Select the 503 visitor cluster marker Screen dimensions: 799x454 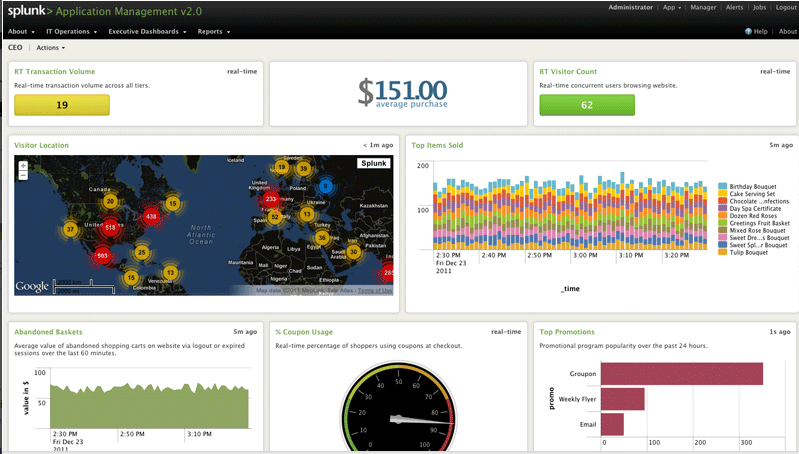click(102, 255)
